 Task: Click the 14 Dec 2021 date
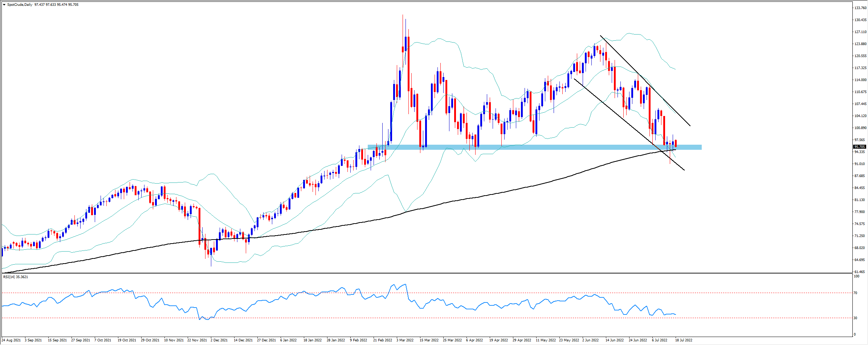pyautogui.click(x=243, y=340)
